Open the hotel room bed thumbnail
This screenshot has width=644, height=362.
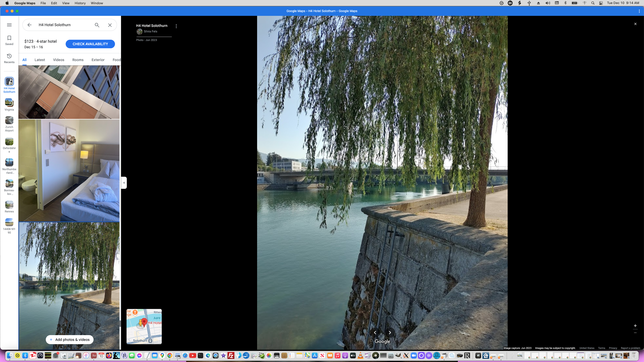click(69, 170)
